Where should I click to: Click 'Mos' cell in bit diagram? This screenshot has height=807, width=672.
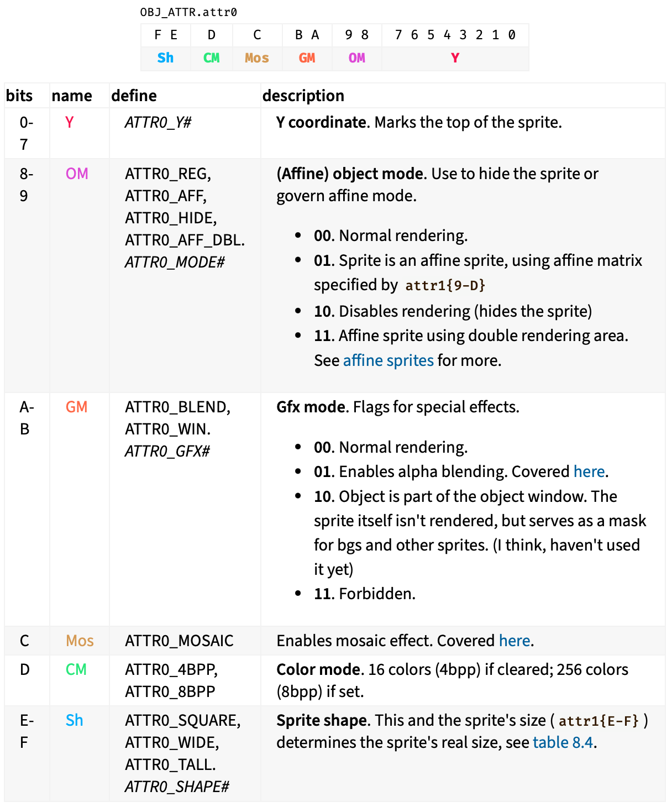(257, 58)
